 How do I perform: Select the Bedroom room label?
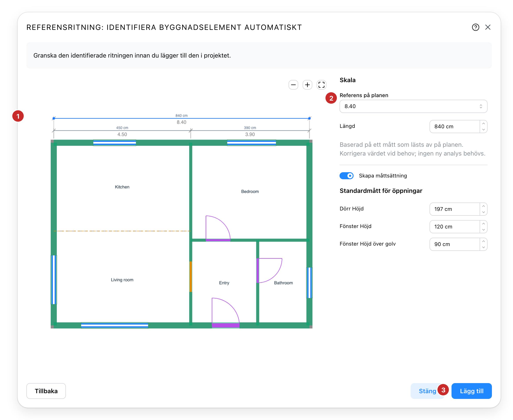click(250, 192)
